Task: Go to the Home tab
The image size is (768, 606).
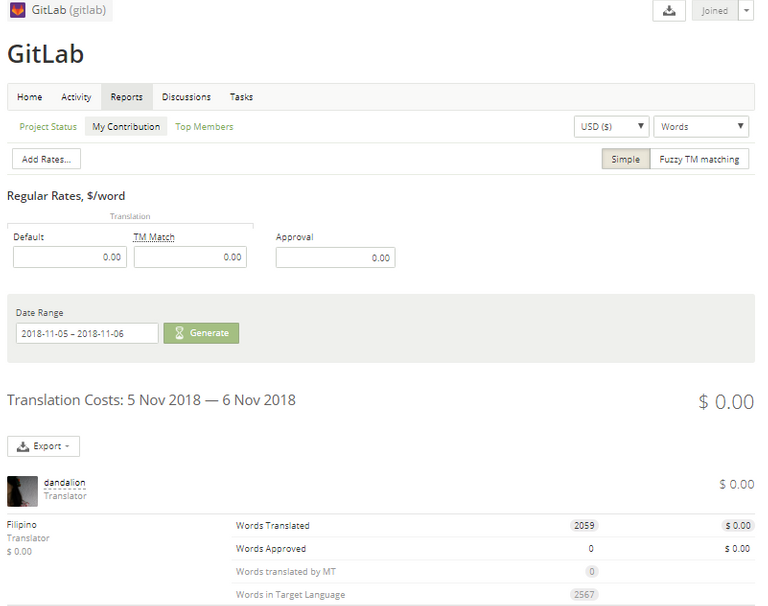Action: [30, 97]
